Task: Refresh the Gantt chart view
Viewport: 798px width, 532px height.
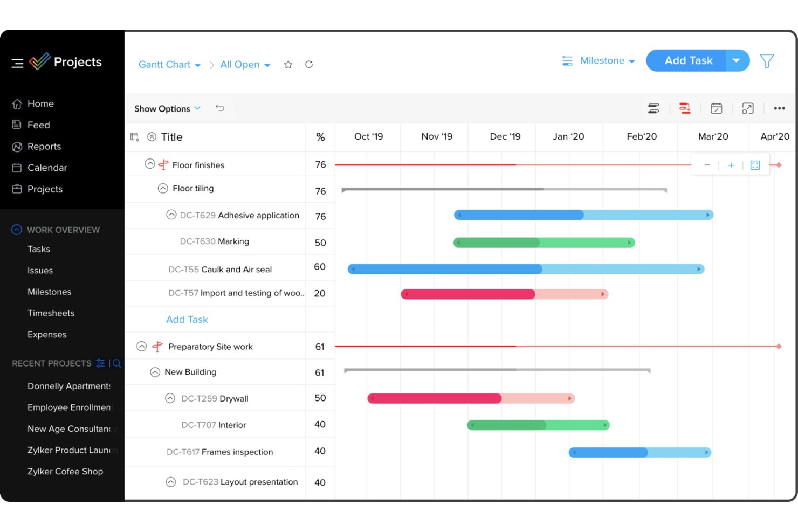Action: (309, 65)
